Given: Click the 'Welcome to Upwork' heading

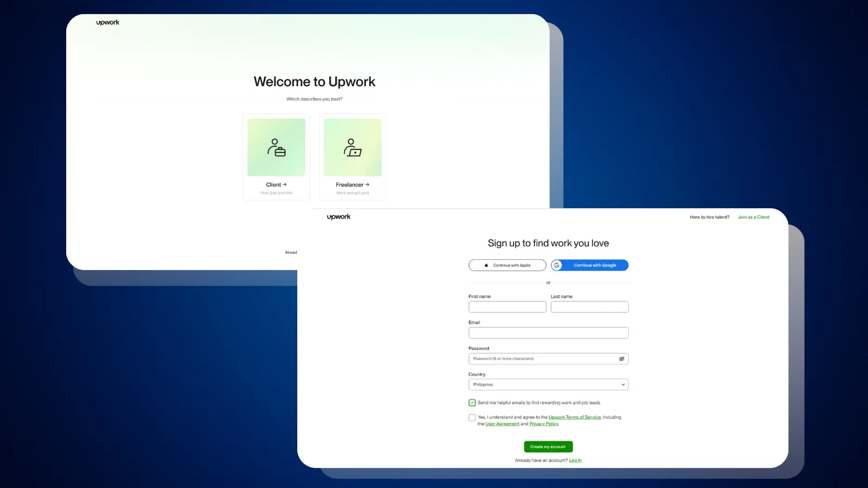Looking at the screenshot, I should (x=315, y=82).
